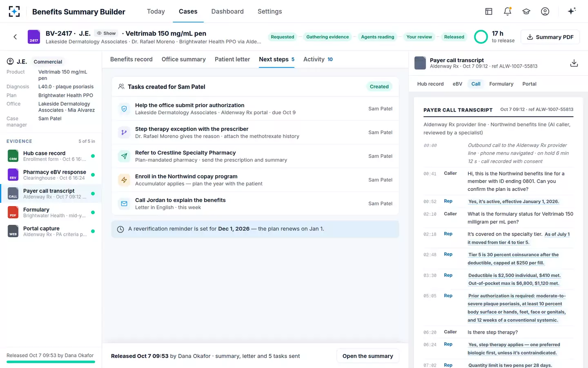
Task: Open Help the office submit prior authorization
Action: [x=255, y=109]
